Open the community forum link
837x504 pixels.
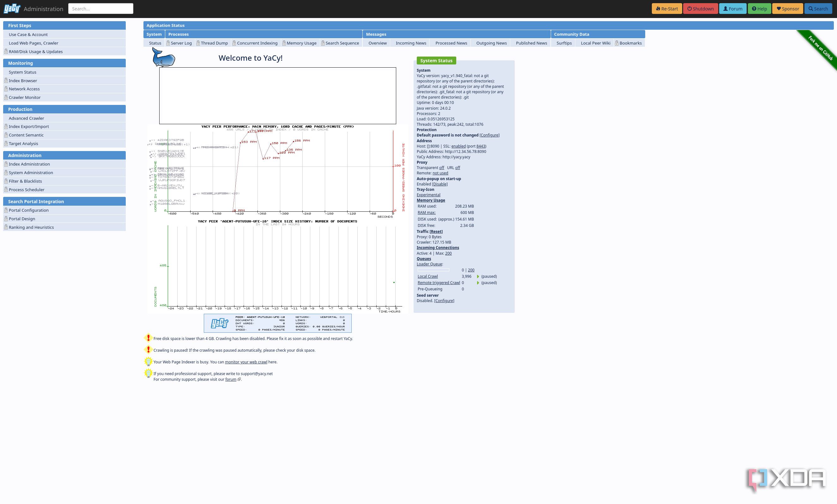[x=231, y=380]
